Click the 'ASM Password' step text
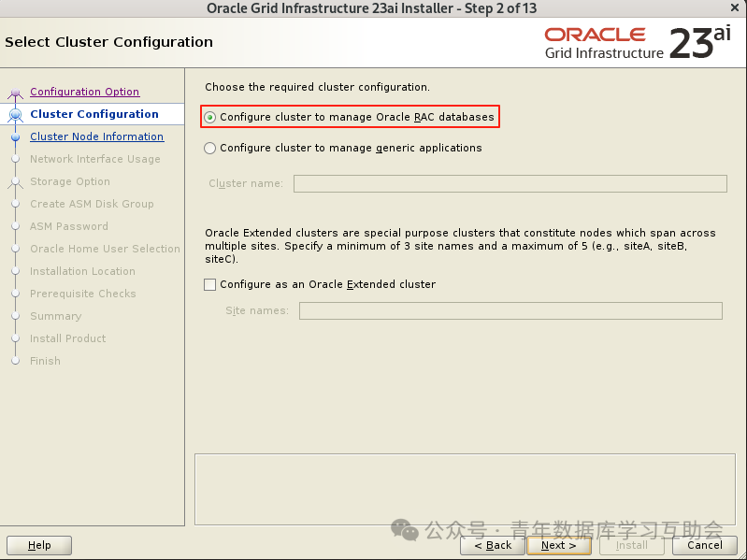The image size is (747, 560). (69, 226)
